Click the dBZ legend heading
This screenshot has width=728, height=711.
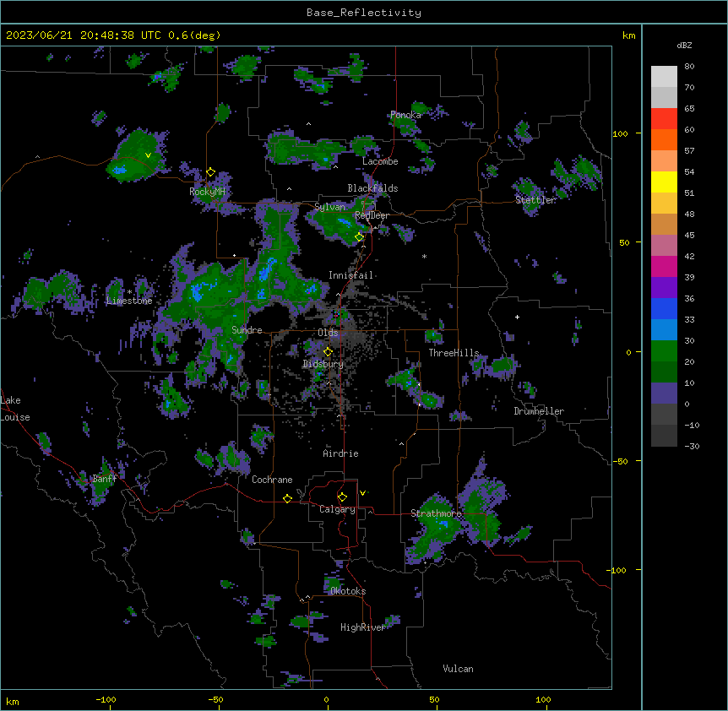pos(684,46)
